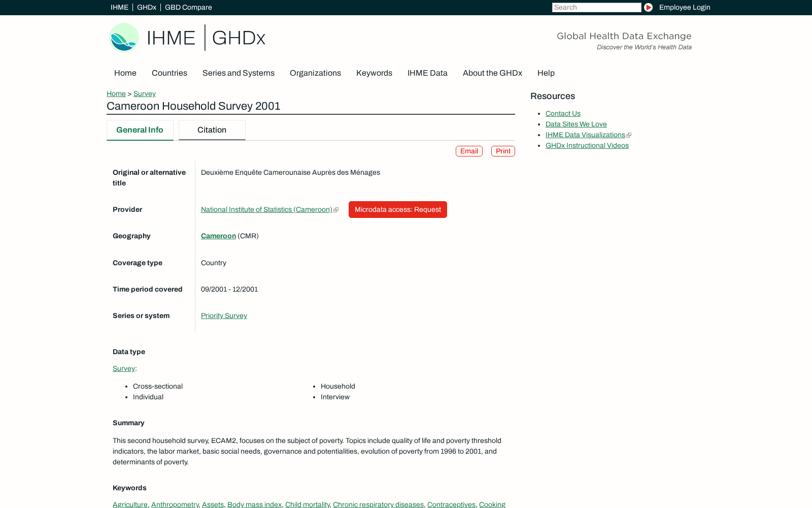The image size is (812, 508).
Task: Open the Contact Us resource link
Action: pos(563,113)
